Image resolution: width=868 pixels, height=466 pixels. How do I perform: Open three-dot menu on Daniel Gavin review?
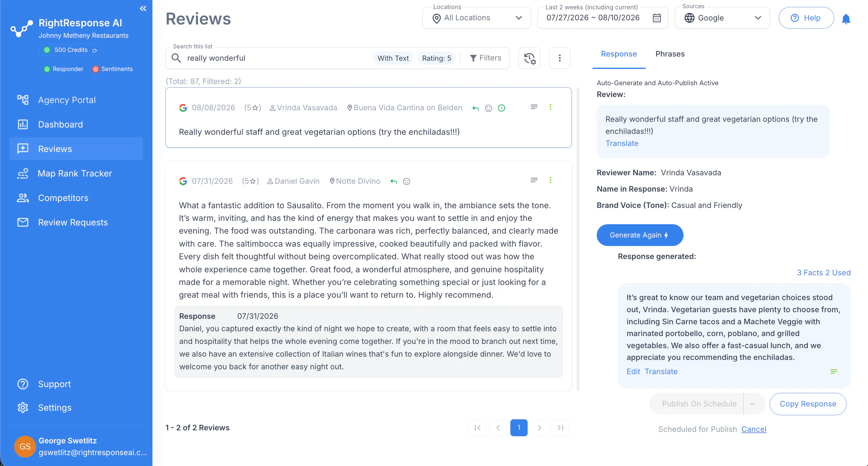pyautogui.click(x=550, y=180)
